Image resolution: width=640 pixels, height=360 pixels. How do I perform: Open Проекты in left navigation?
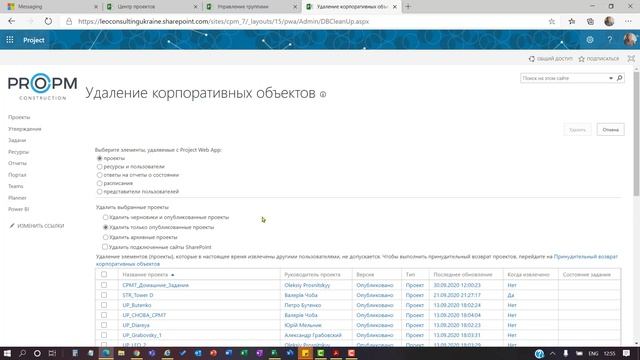19,117
